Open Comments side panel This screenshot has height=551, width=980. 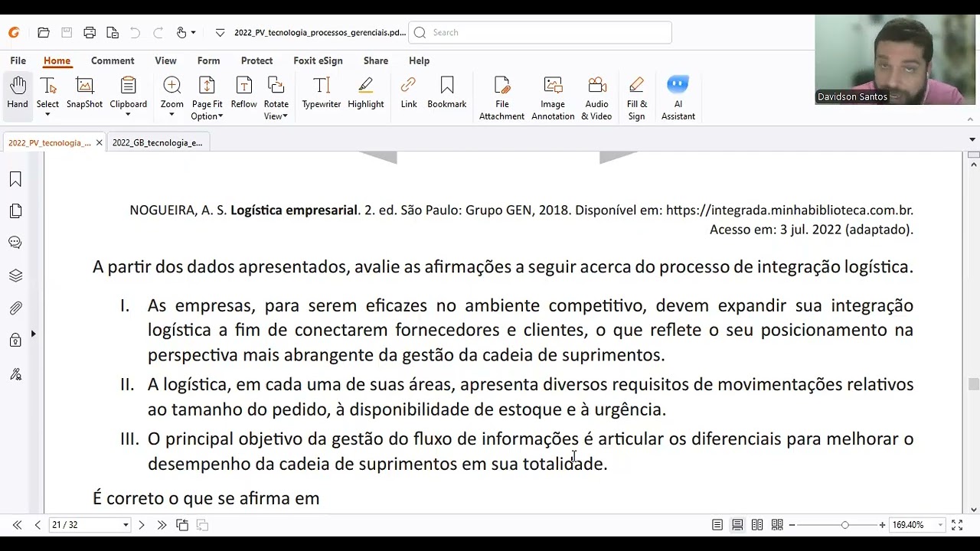click(15, 243)
